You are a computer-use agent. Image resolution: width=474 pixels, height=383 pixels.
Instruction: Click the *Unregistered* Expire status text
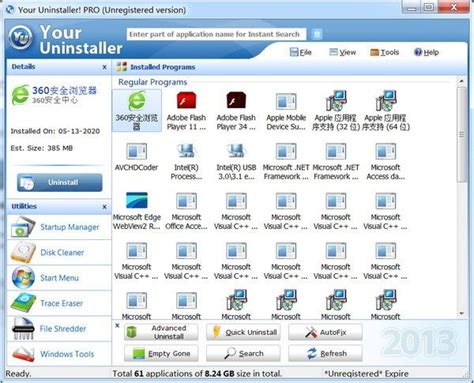click(366, 374)
